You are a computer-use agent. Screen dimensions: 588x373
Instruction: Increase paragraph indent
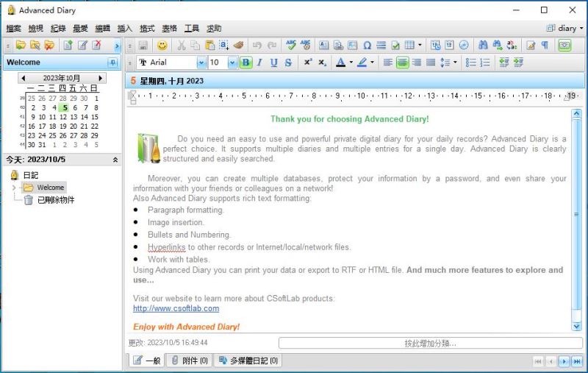[x=518, y=63]
